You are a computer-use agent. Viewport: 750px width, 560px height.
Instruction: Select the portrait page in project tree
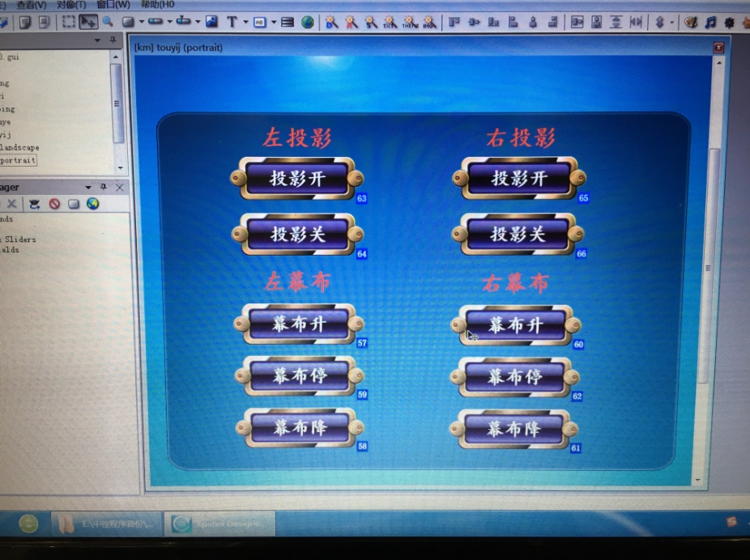(x=18, y=160)
